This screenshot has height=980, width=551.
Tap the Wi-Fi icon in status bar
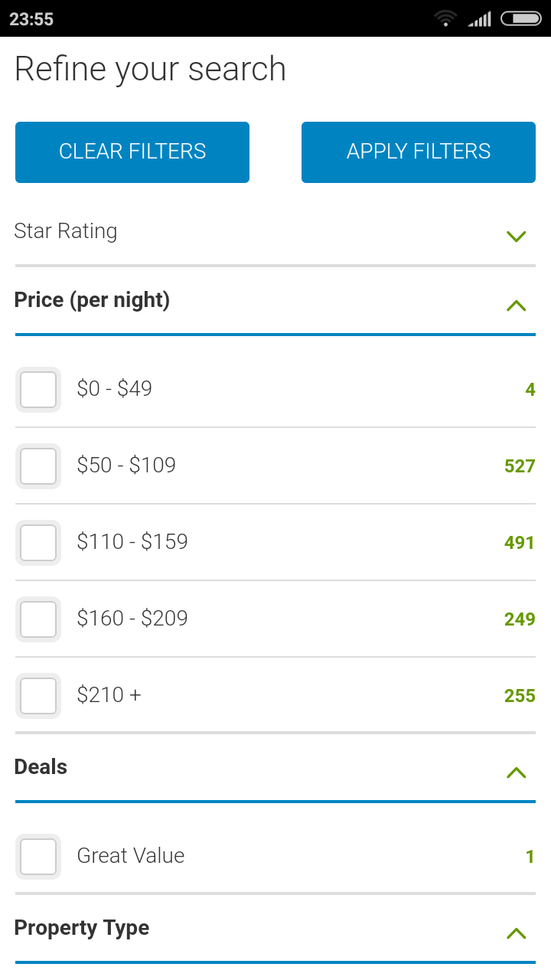pyautogui.click(x=445, y=18)
